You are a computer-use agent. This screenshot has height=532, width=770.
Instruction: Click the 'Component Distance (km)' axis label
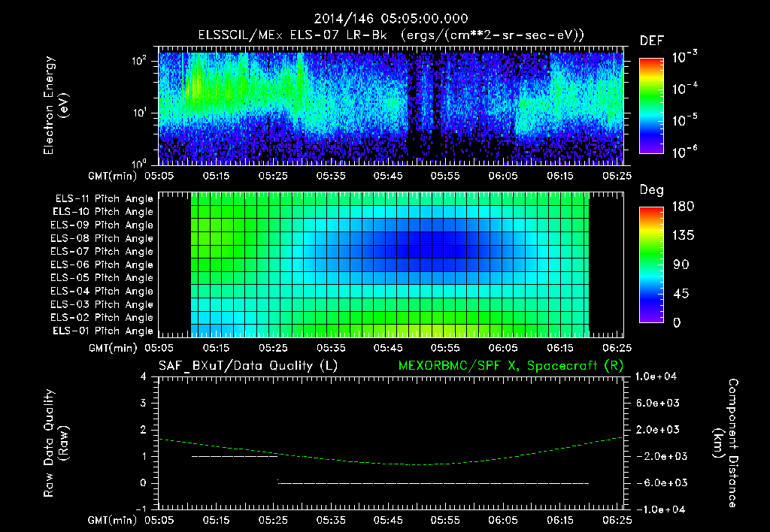pos(726,443)
